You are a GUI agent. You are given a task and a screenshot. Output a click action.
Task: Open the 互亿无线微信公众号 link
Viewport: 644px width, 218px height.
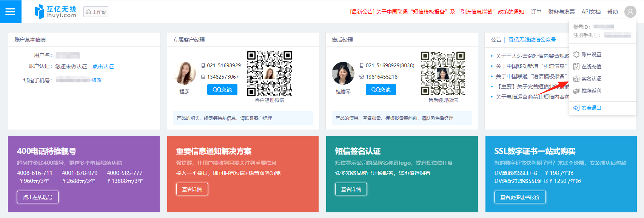pos(532,40)
